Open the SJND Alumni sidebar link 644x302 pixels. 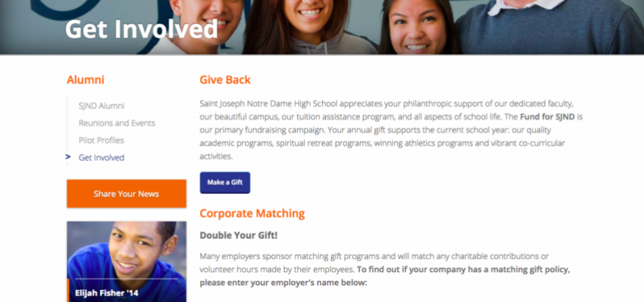(101, 106)
